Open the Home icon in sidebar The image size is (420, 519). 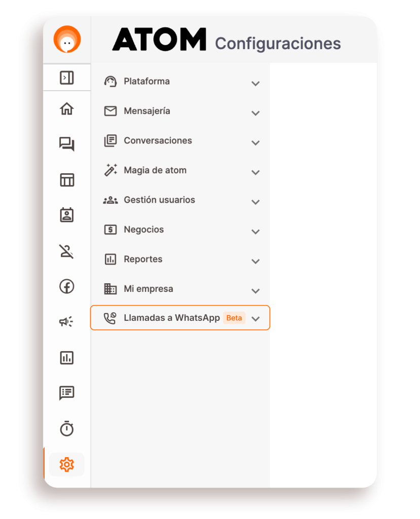(x=67, y=108)
